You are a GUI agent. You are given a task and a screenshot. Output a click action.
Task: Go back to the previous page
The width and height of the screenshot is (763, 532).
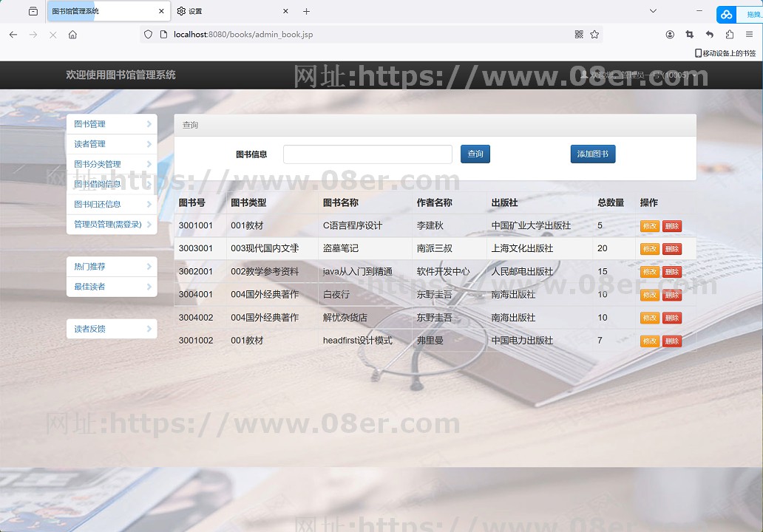pyautogui.click(x=13, y=35)
